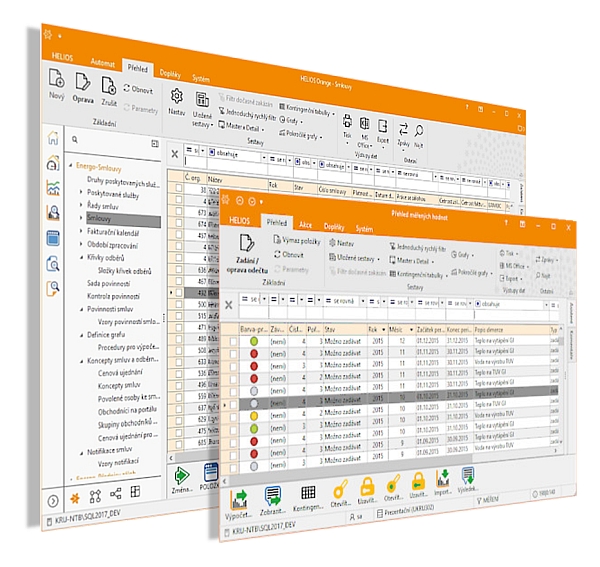Screen dimensions: 600x567
Task: Click Výpočet icon in front window
Action: (238, 499)
